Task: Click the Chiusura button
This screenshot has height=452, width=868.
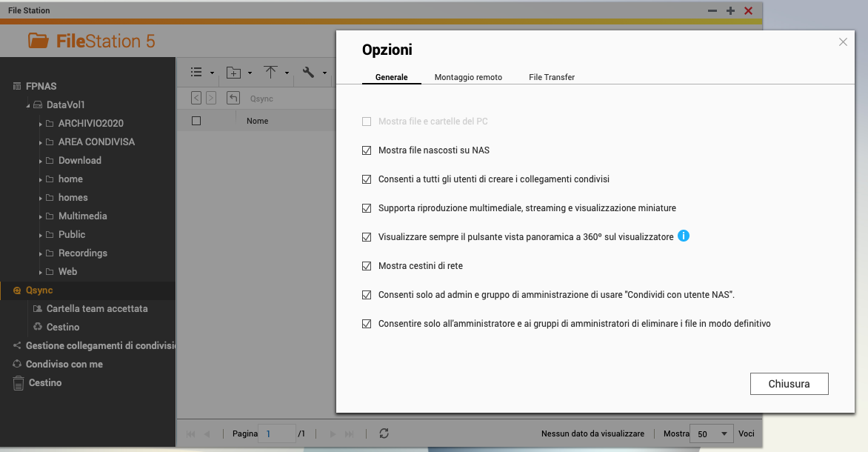Action: coord(789,384)
